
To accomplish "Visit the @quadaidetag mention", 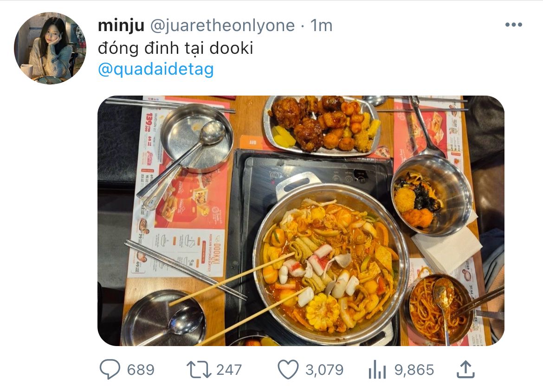I will tap(156, 69).
